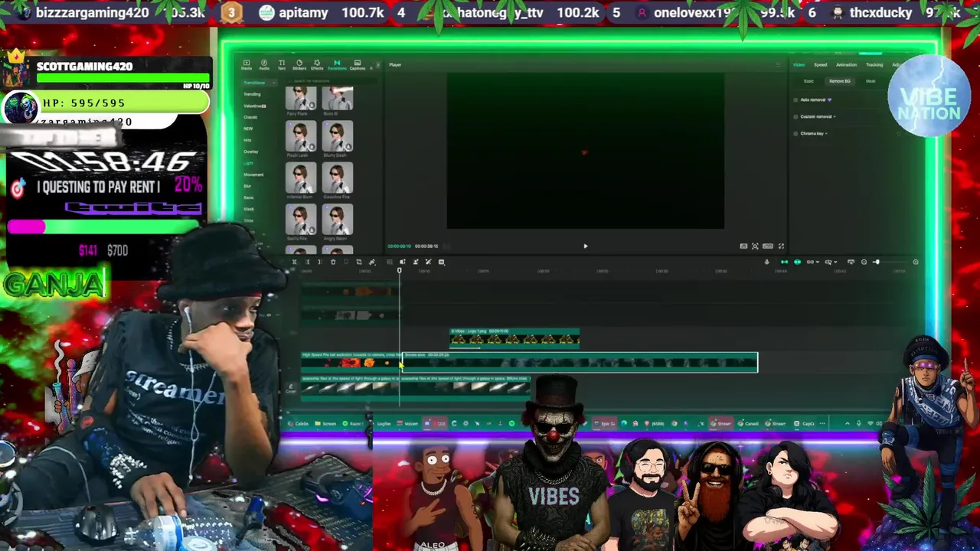Select the Mask transitions category

tap(249, 209)
